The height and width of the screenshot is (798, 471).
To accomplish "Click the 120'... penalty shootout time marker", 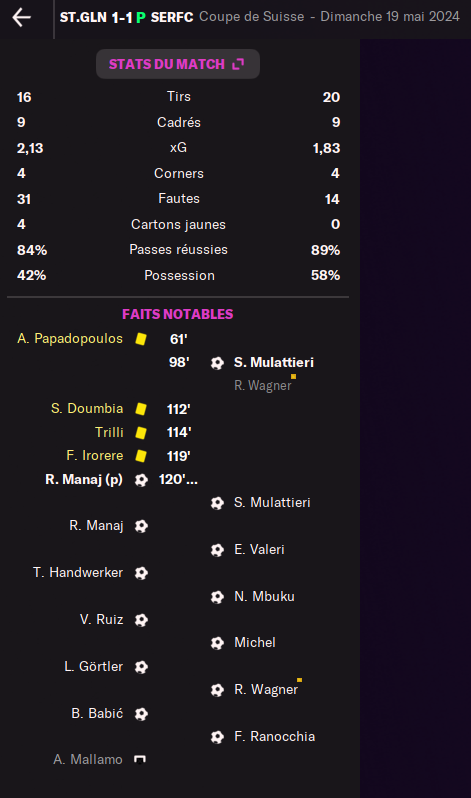I will (x=178, y=479).
